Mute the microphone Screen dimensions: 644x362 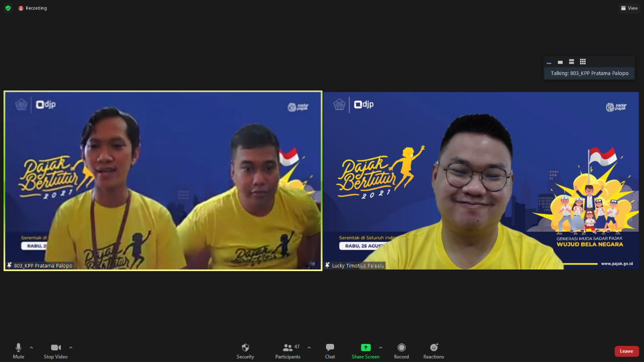19,350
